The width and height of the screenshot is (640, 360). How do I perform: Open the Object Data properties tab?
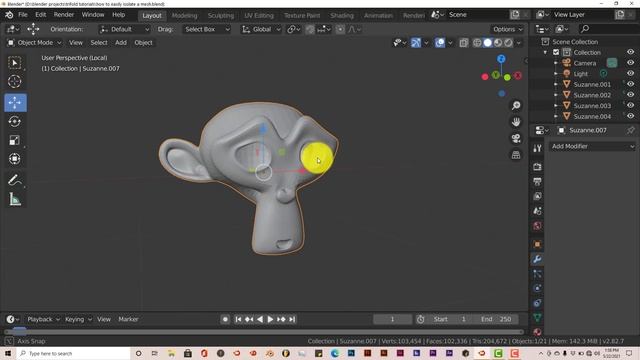[537, 318]
